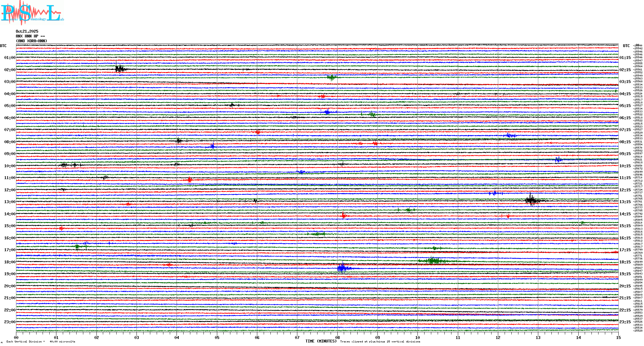Click the 23:15 time label on right
Viewport: 644px width, 346px height.
[625, 322]
